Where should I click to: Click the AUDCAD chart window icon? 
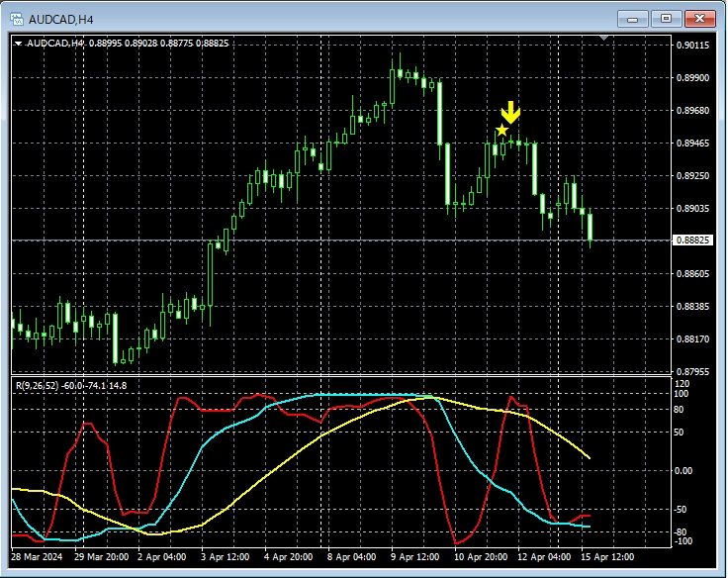click(15, 18)
